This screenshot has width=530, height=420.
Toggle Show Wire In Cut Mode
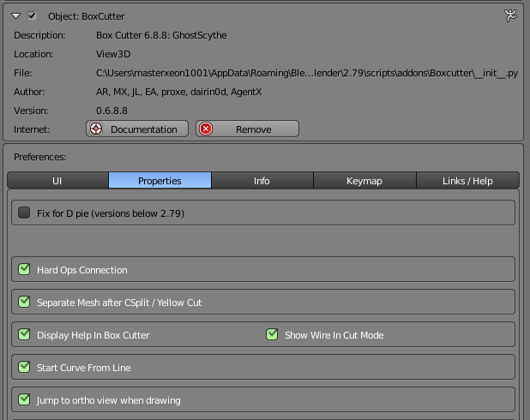273,335
